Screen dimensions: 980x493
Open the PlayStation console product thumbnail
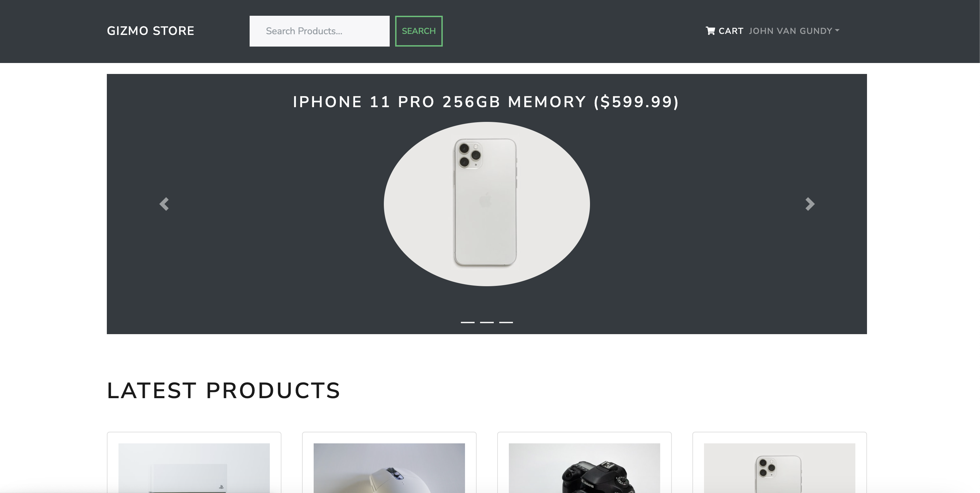pos(194,468)
